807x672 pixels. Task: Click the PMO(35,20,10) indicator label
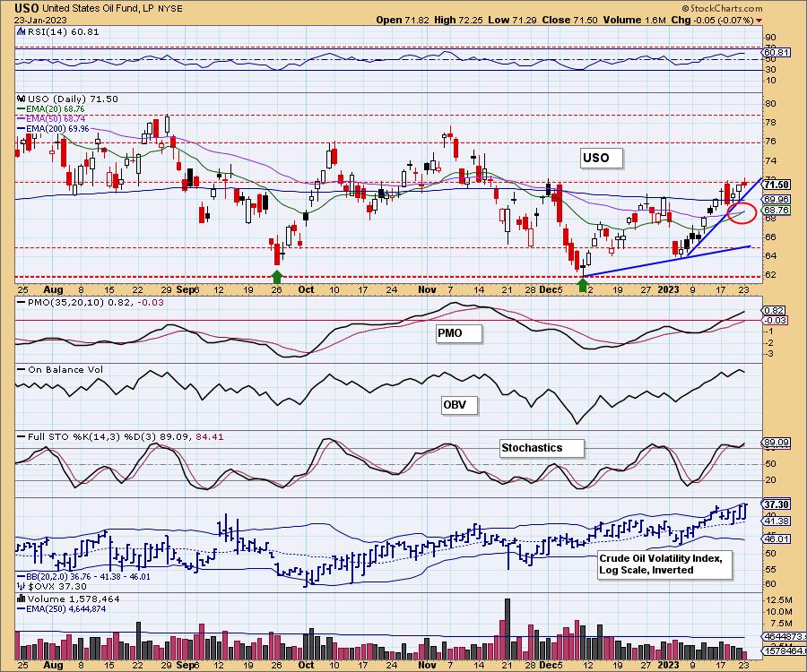coord(91,302)
